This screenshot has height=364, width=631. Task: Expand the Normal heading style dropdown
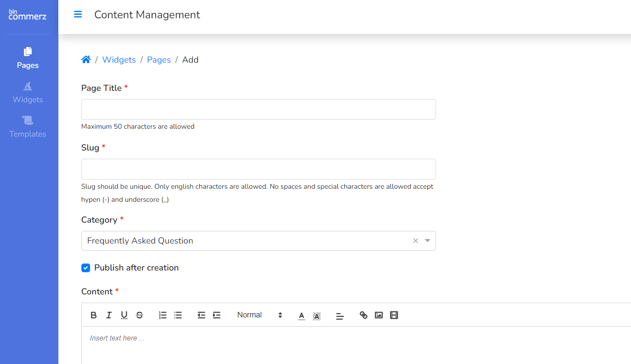(259, 315)
